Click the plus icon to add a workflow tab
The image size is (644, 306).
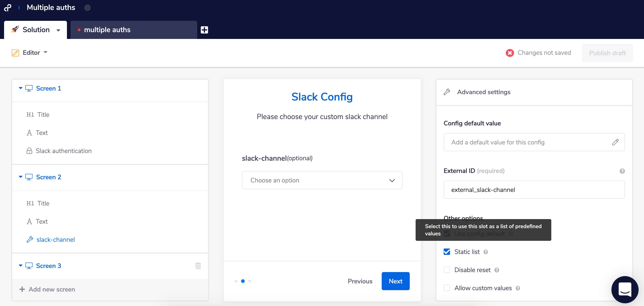[x=204, y=30]
